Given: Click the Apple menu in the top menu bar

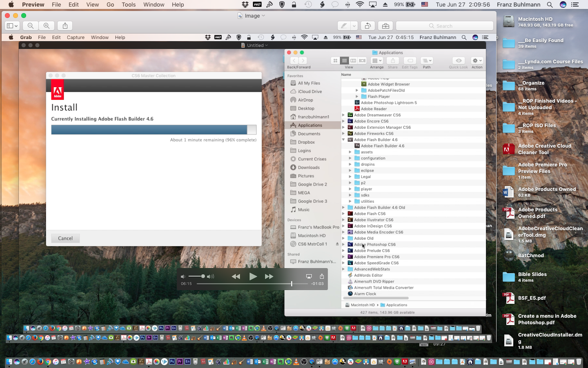Looking at the screenshot, I should 11,4.
